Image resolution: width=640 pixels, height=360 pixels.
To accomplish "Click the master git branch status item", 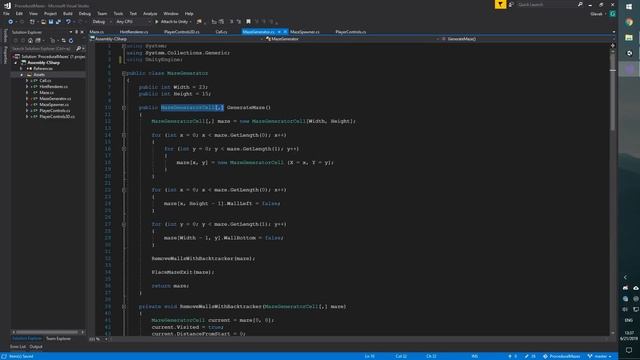I will click(599, 356).
